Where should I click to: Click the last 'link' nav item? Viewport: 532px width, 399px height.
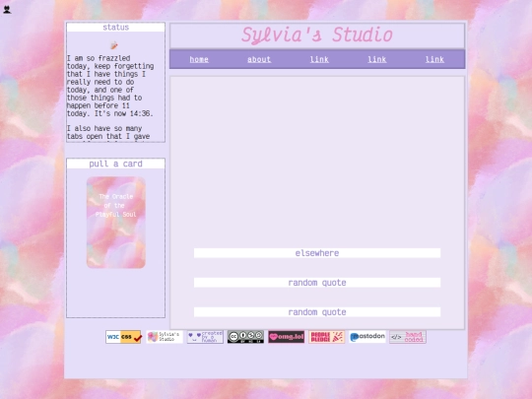434,59
